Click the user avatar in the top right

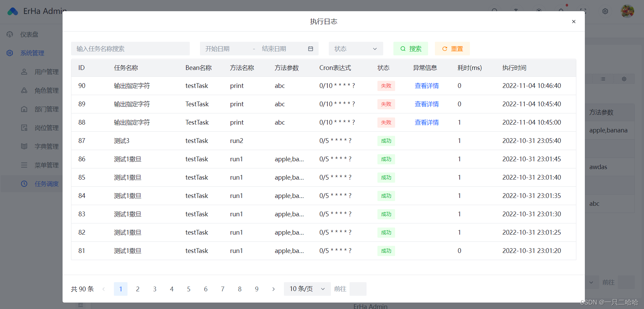627,11
